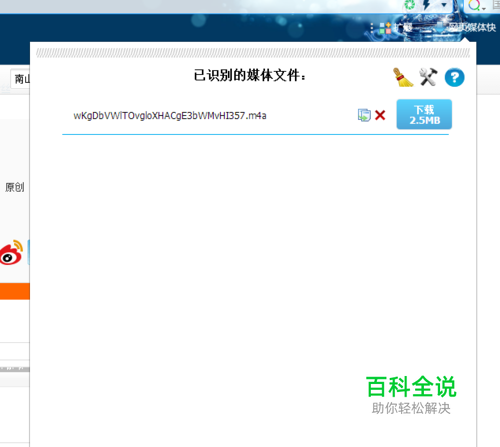This screenshot has width=500, height=447.
Task: Remove the m4a file with red X
Action: click(380, 115)
